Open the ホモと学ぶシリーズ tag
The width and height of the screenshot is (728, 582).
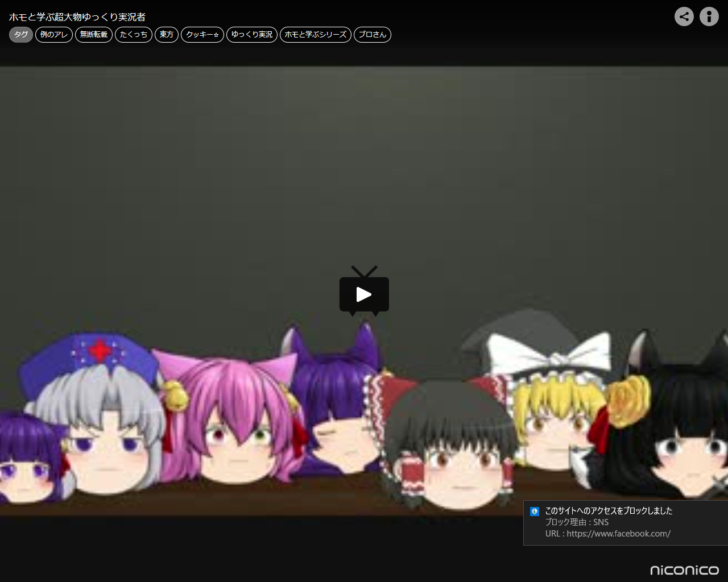coord(316,35)
